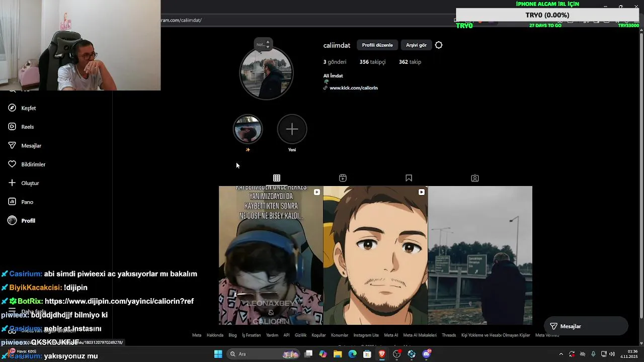Open Keşfet (Explore) in the sidebar
The image size is (644, 362).
tap(22, 108)
